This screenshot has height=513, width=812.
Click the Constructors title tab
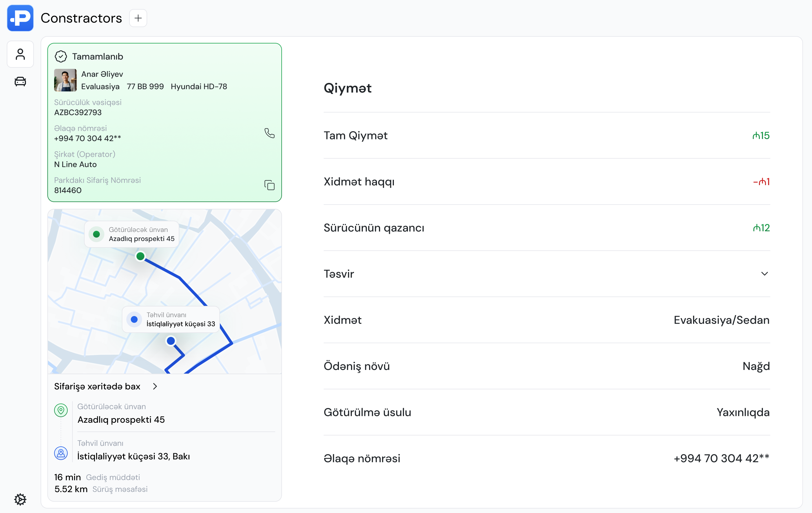click(81, 18)
